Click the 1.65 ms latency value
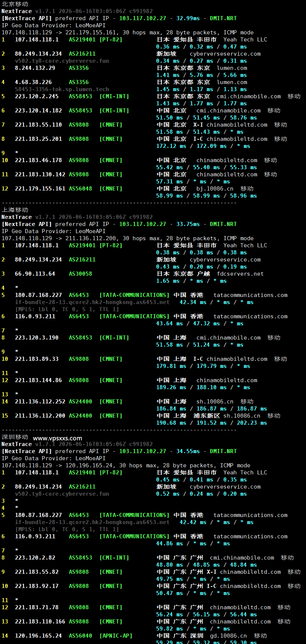 (168, 281)
